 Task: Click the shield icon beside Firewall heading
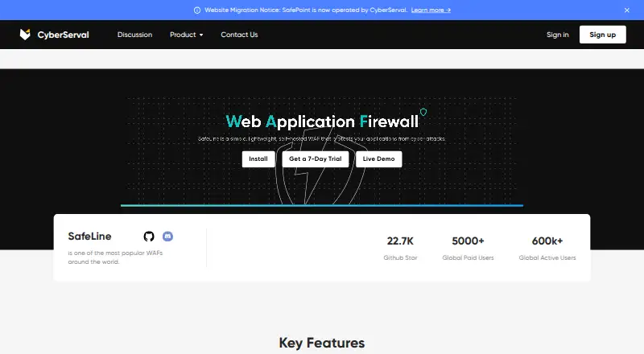click(423, 112)
